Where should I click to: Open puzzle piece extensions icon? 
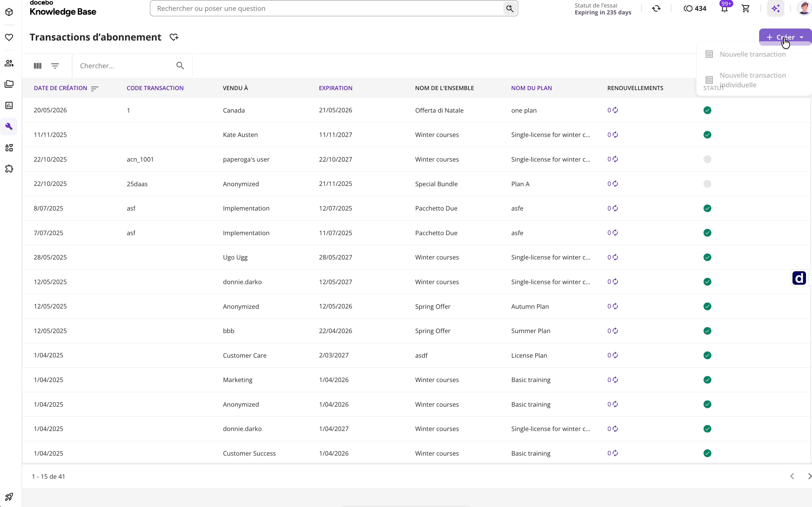(x=9, y=169)
